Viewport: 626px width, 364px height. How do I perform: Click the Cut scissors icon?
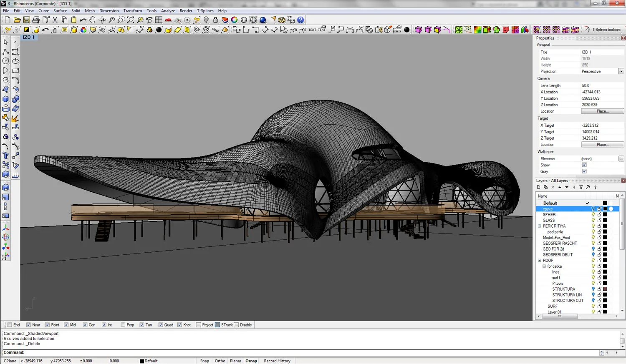tap(55, 20)
